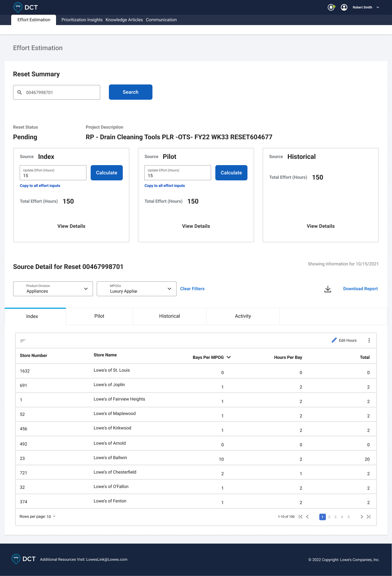The image size is (392, 576).
Task: Select page 3 in the pagination
Action: [335, 517]
